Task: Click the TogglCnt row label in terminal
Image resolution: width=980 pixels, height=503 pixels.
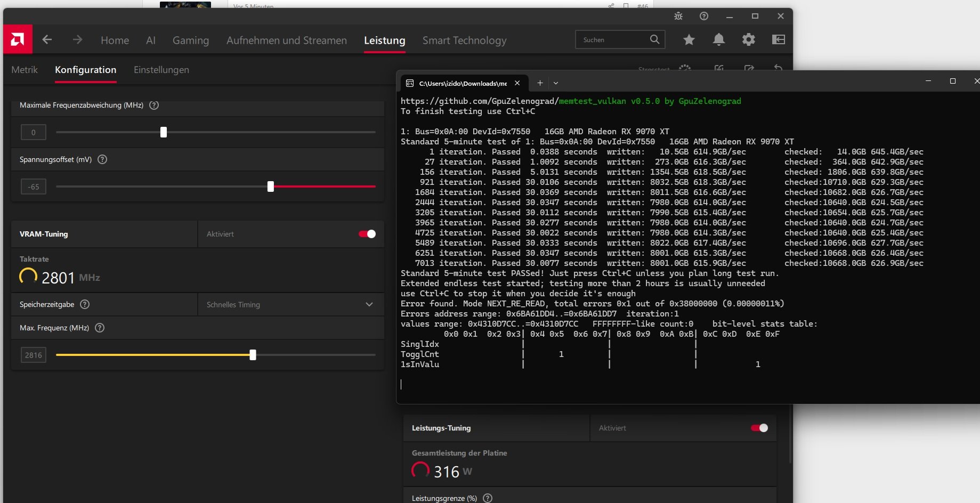Action: click(x=420, y=354)
